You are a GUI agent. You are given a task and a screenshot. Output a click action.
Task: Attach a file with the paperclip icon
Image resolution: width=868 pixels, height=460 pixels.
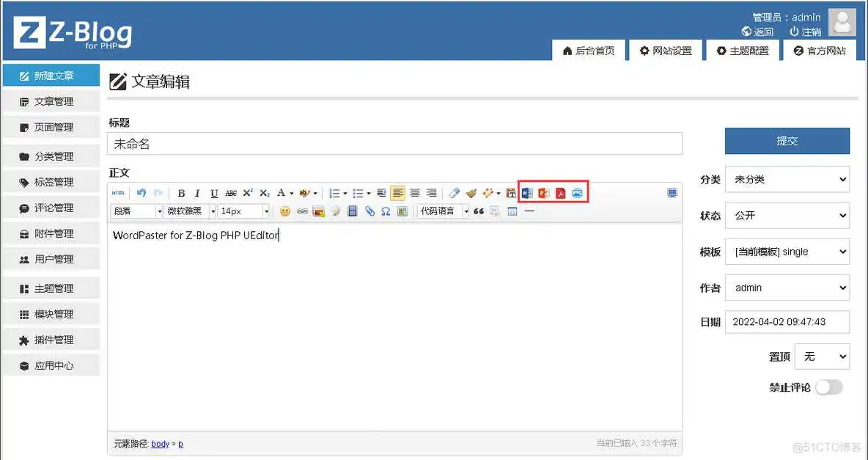coord(369,211)
